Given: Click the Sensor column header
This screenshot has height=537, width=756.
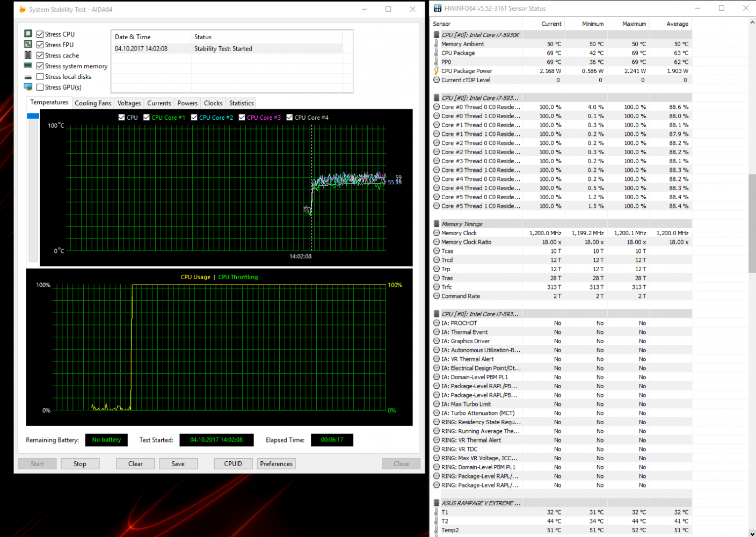Looking at the screenshot, I should coord(476,24).
